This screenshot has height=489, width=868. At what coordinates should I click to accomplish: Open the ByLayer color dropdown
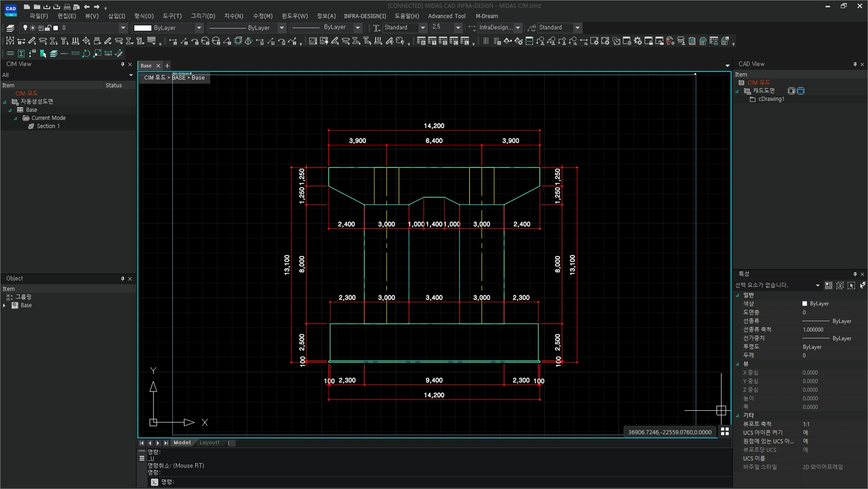199,28
